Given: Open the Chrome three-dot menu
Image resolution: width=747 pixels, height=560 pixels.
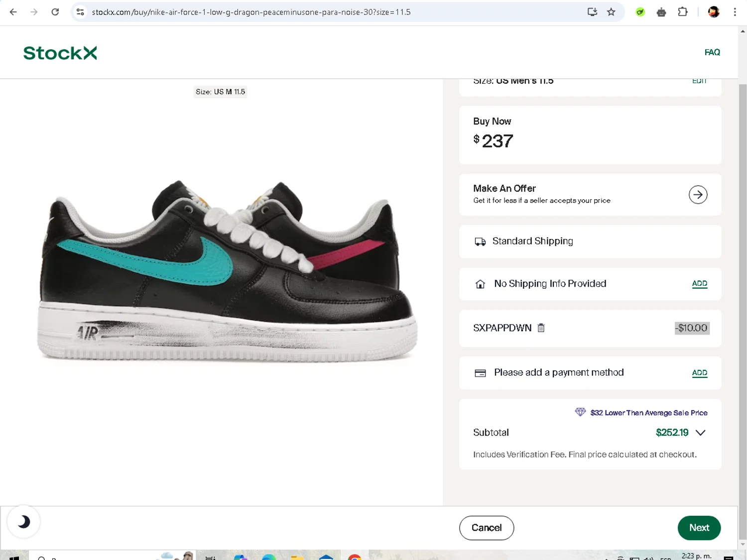Looking at the screenshot, I should point(735,12).
